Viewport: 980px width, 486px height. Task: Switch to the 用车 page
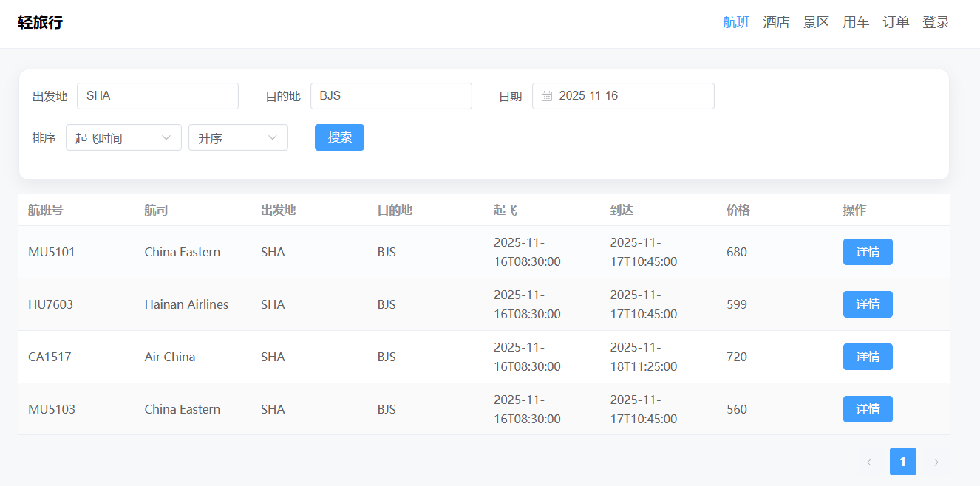(856, 22)
